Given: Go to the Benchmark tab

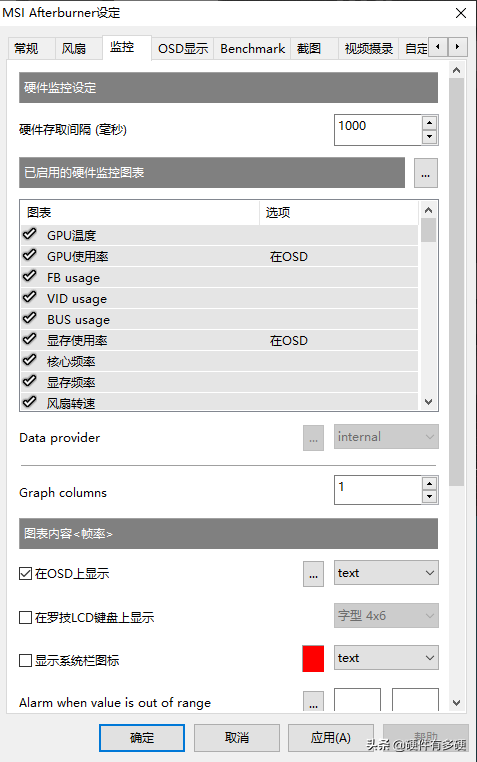Looking at the screenshot, I should click(253, 49).
